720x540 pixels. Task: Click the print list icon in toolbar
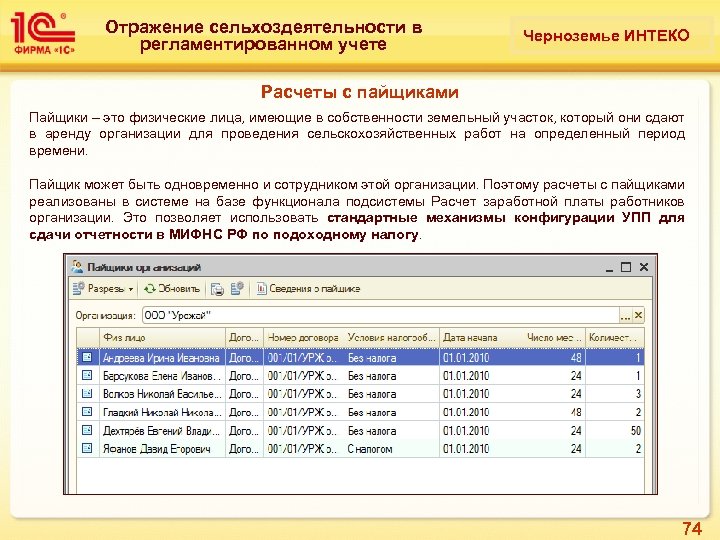(217, 289)
